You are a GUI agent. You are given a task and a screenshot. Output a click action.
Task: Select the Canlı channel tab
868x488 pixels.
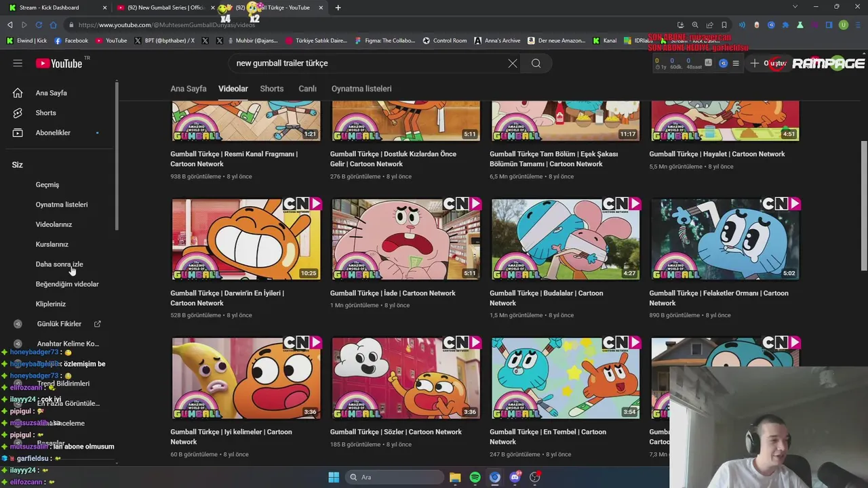308,89
